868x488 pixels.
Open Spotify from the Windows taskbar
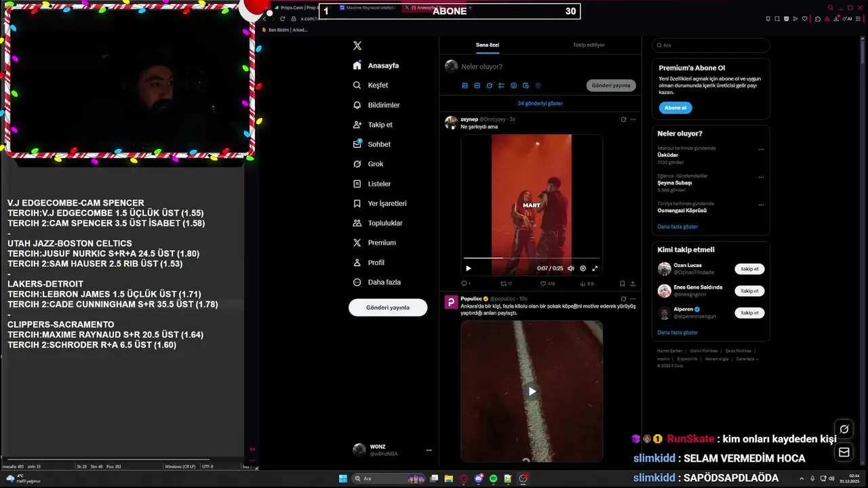coord(493,479)
